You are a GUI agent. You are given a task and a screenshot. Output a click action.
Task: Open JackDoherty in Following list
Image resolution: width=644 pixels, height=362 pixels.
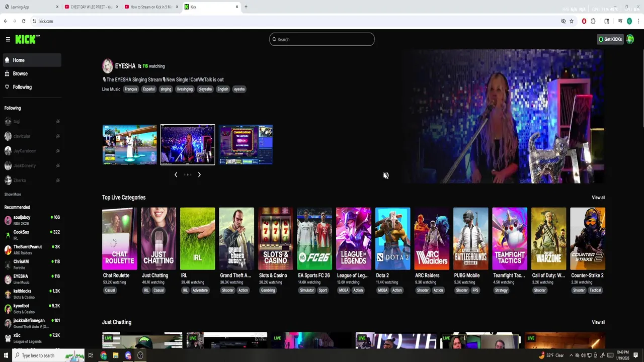click(x=32, y=165)
